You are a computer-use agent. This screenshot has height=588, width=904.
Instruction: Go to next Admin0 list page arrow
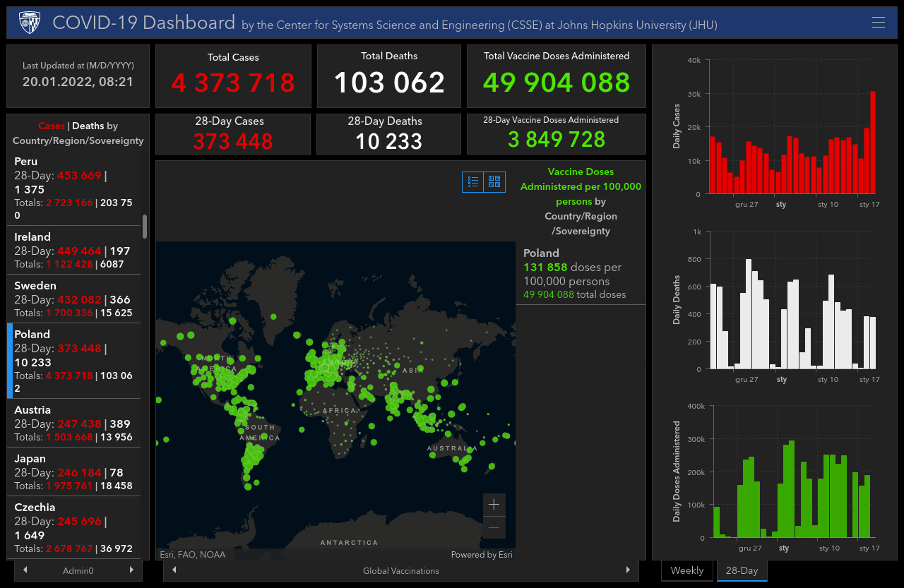point(131,570)
